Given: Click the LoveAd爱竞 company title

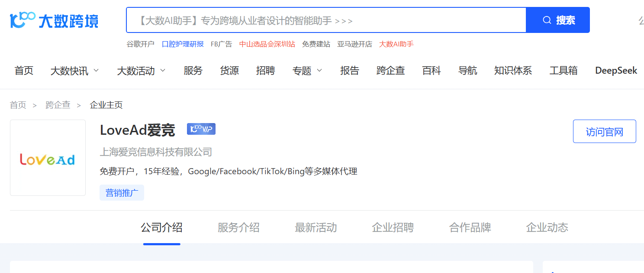Looking at the screenshot, I should click(137, 130).
